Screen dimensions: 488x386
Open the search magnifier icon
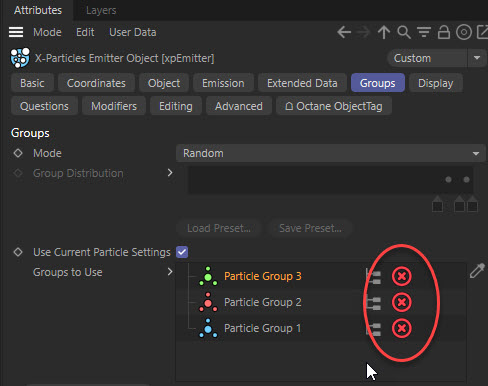[404, 32]
